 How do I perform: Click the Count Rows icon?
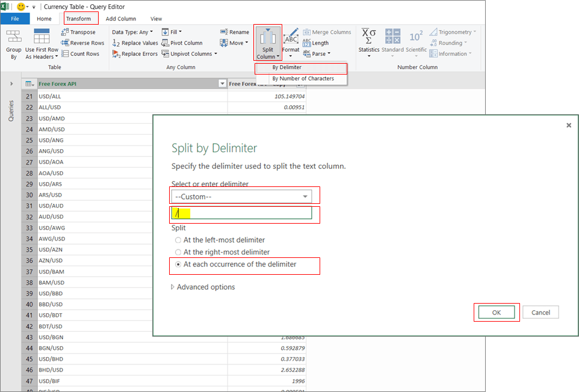65,54
